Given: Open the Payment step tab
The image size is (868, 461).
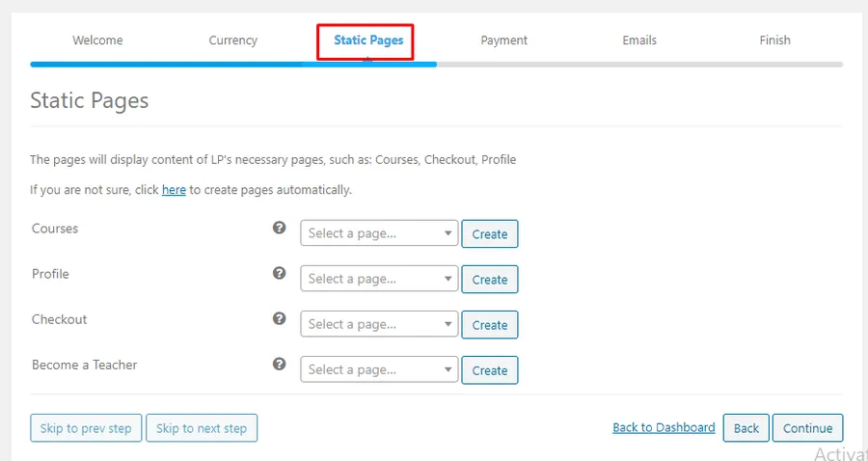Looking at the screenshot, I should click(x=503, y=41).
